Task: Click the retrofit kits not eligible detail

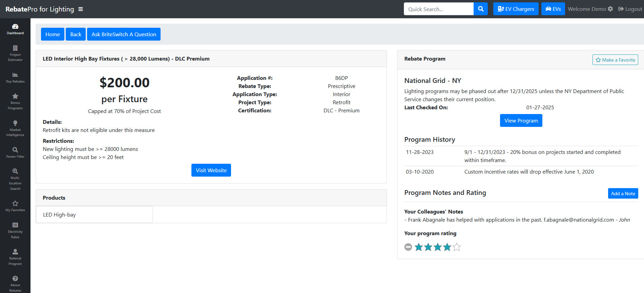Action: tap(99, 130)
